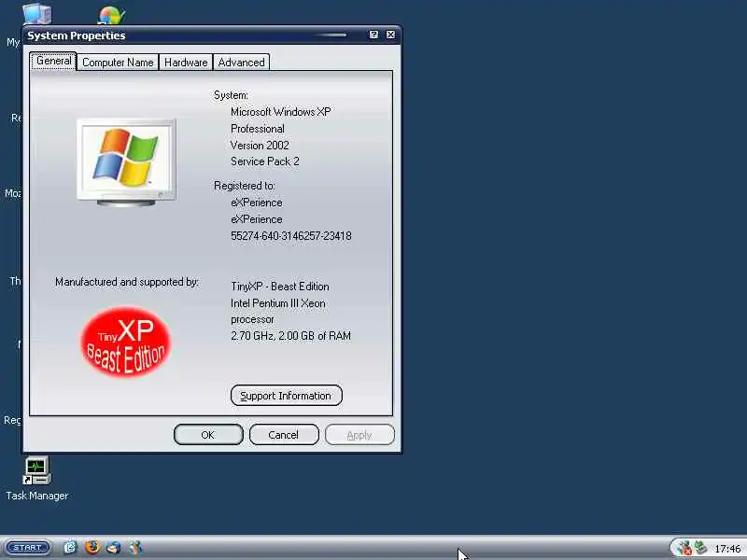Switch to the General tab
This screenshot has width=747, height=560.
(53, 61)
